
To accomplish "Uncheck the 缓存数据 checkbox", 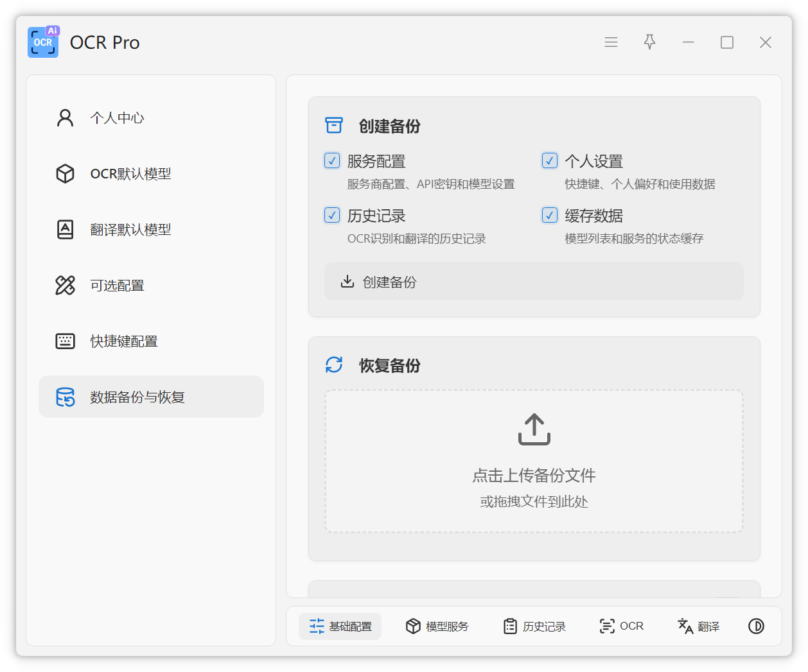I will pos(550,215).
